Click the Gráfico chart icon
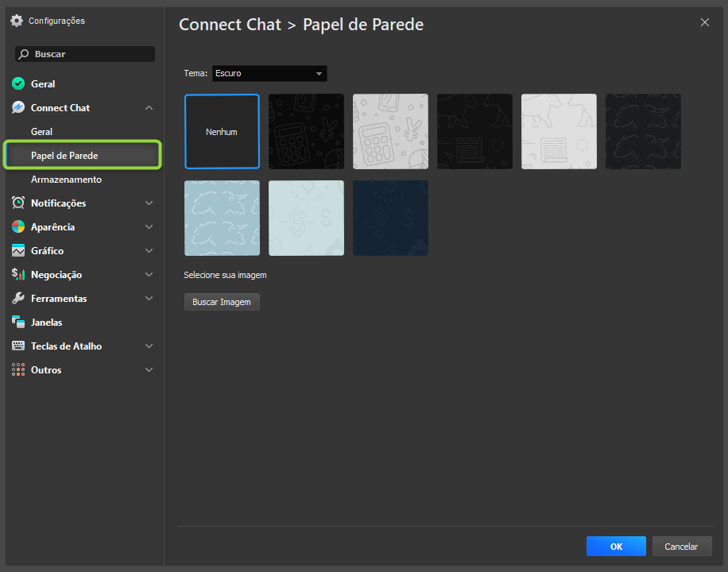Image resolution: width=728 pixels, height=572 pixels. (18, 251)
